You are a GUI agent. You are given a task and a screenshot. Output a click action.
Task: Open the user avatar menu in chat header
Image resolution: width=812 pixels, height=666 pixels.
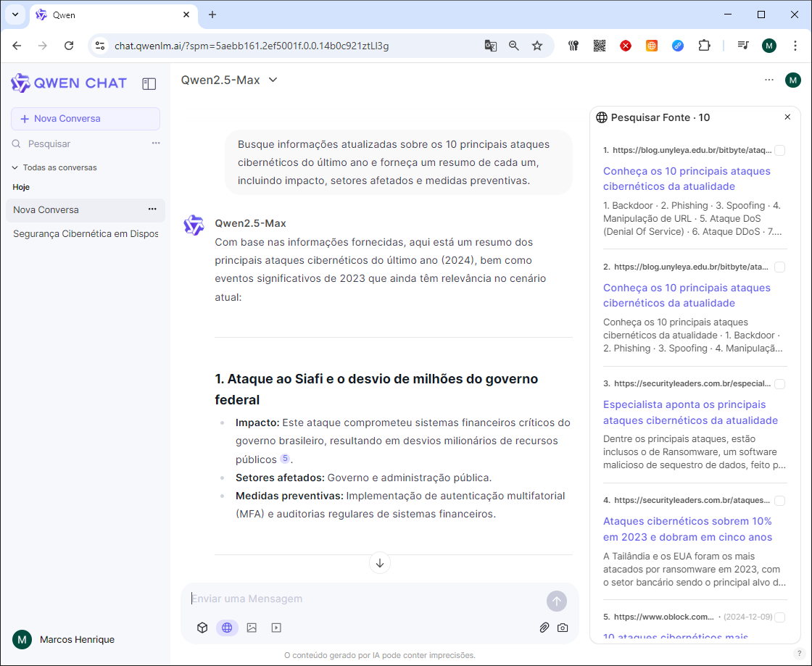[x=793, y=80]
